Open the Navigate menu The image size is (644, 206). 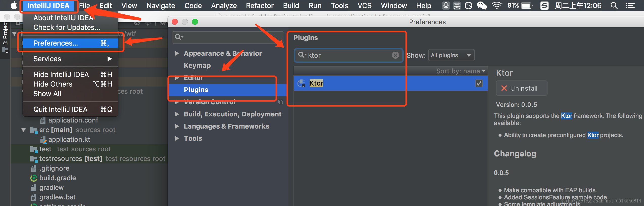(161, 6)
